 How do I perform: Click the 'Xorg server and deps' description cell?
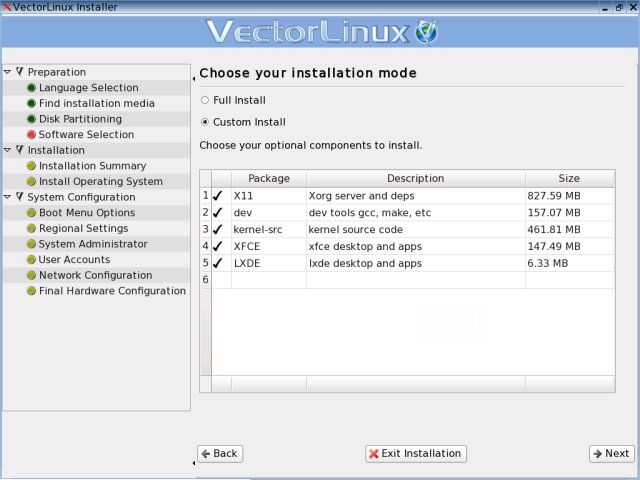pos(416,196)
